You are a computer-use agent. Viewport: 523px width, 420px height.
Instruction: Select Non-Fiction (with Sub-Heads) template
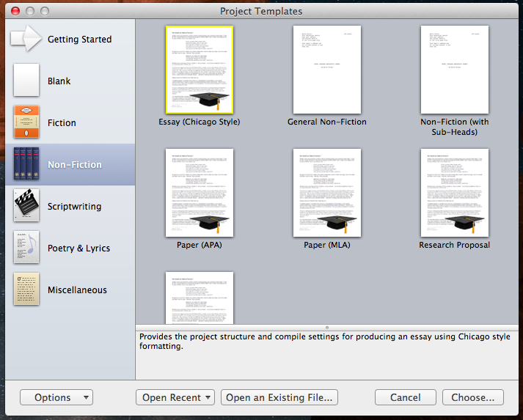[x=455, y=70]
